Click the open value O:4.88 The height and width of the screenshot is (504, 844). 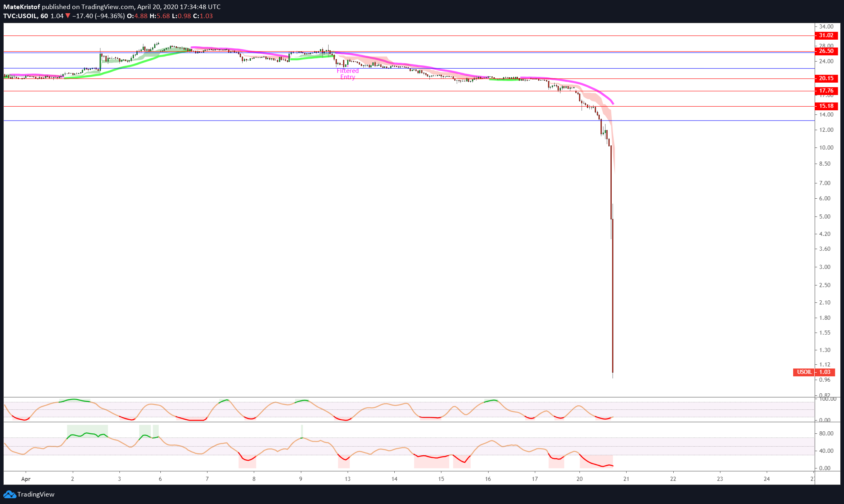(137, 16)
